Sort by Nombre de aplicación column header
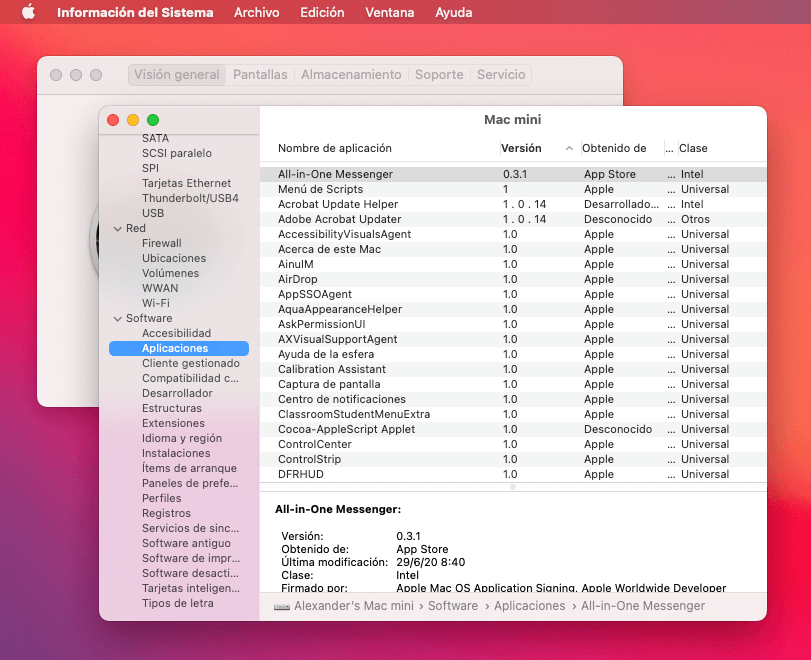The image size is (811, 660). [335, 148]
